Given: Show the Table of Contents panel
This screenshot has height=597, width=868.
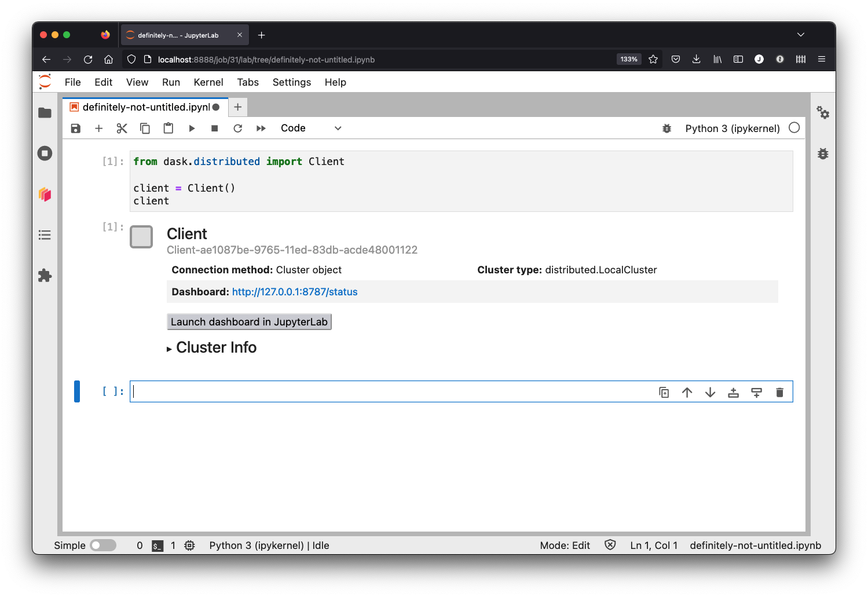Looking at the screenshot, I should point(45,235).
